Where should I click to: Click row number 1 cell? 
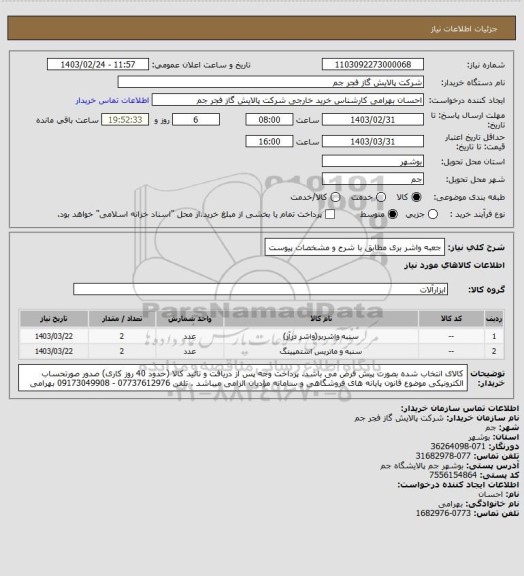point(494,336)
